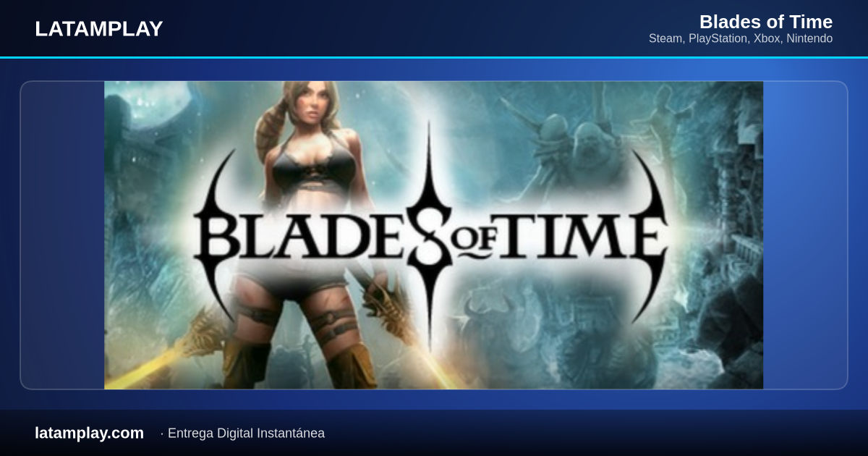Screen dimensions: 868x456
Task: Click the platforms line 'Steam, PlayStation, Xbox, Nintendo'
Action: (741, 38)
